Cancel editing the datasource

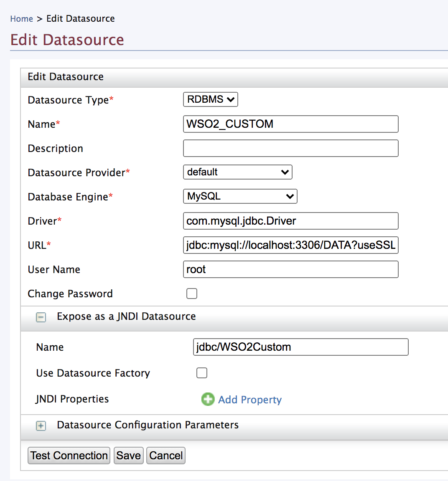166,456
